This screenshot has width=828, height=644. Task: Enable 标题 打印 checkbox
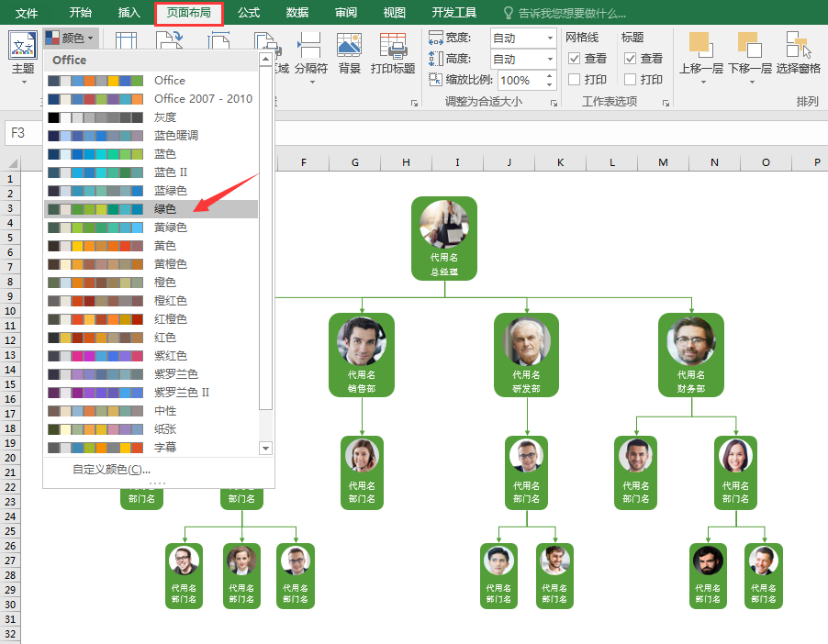630,79
